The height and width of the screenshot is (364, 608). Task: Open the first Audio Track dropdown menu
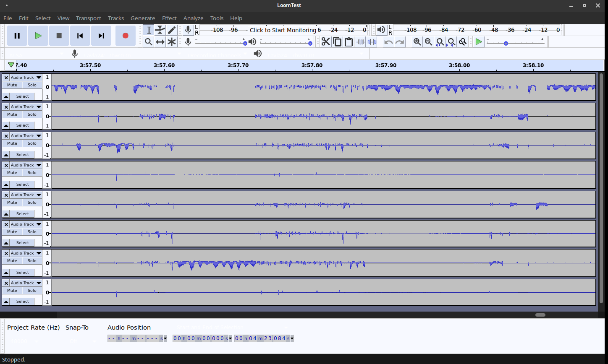coord(26,78)
